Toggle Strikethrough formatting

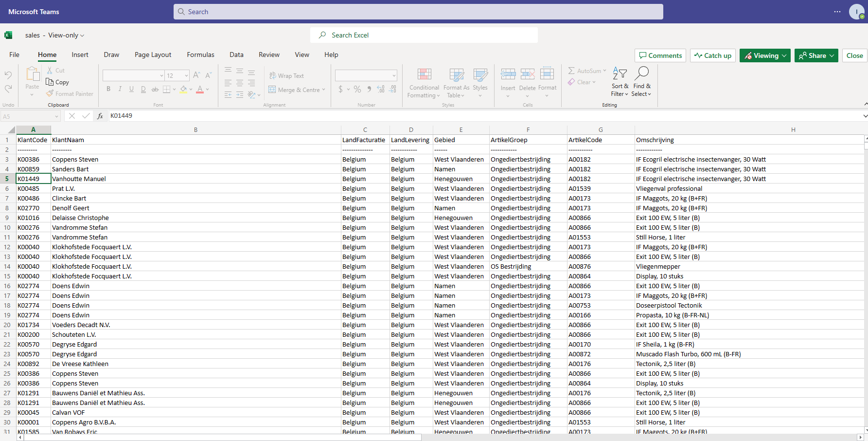point(155,89)
